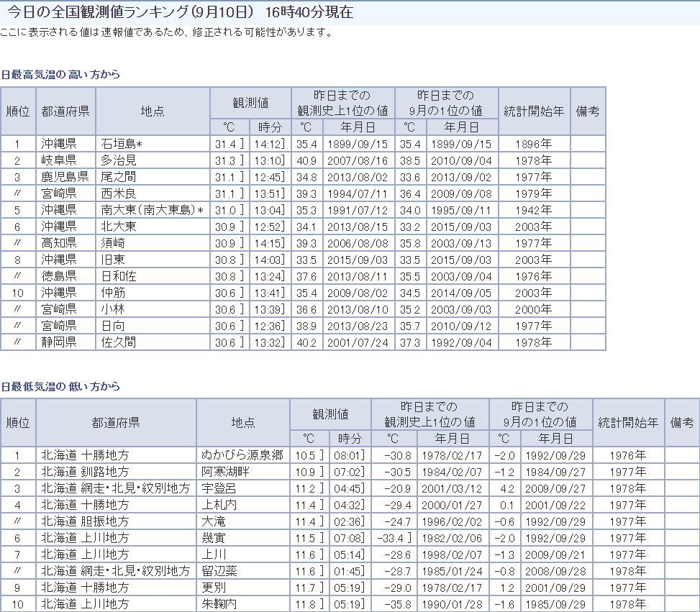Click the 日最高気温の高い方から section heading
The image size is (700, 612).
pyautogui.click(x=60, y=74)
